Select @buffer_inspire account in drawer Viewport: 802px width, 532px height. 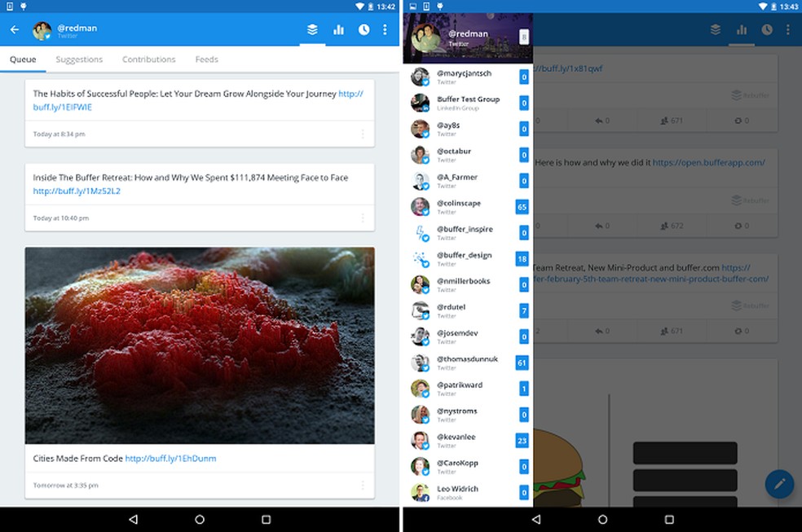pyautogui.click(x=468, y=233)
